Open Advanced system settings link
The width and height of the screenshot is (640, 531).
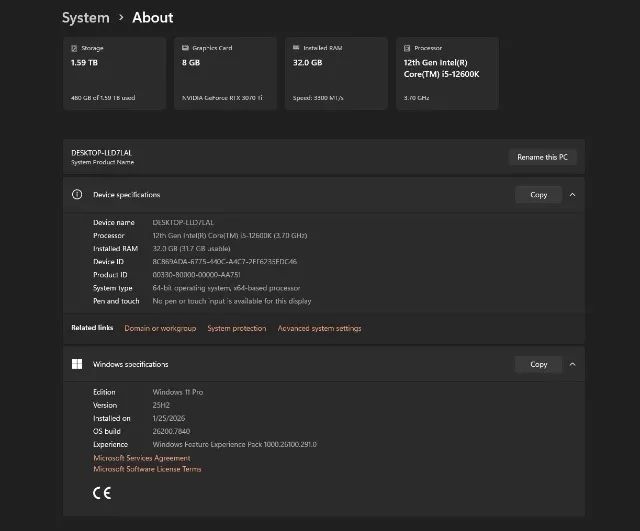[319, 328]
